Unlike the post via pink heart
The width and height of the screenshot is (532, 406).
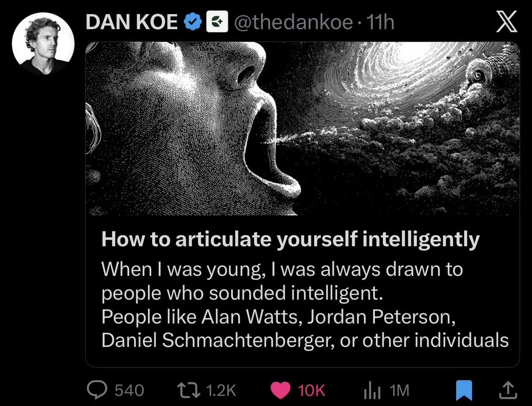tap(280, 390)
